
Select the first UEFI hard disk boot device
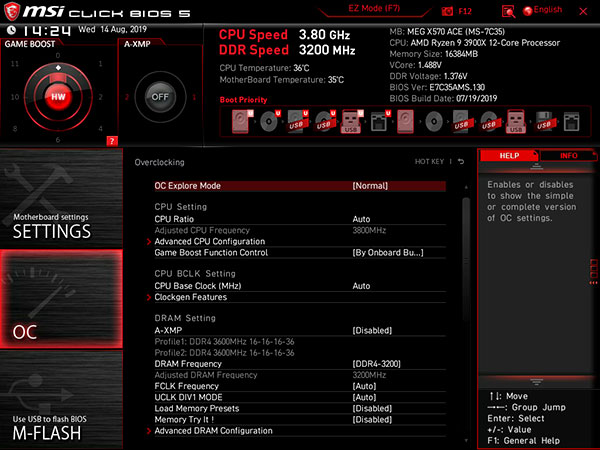(242, 121)
